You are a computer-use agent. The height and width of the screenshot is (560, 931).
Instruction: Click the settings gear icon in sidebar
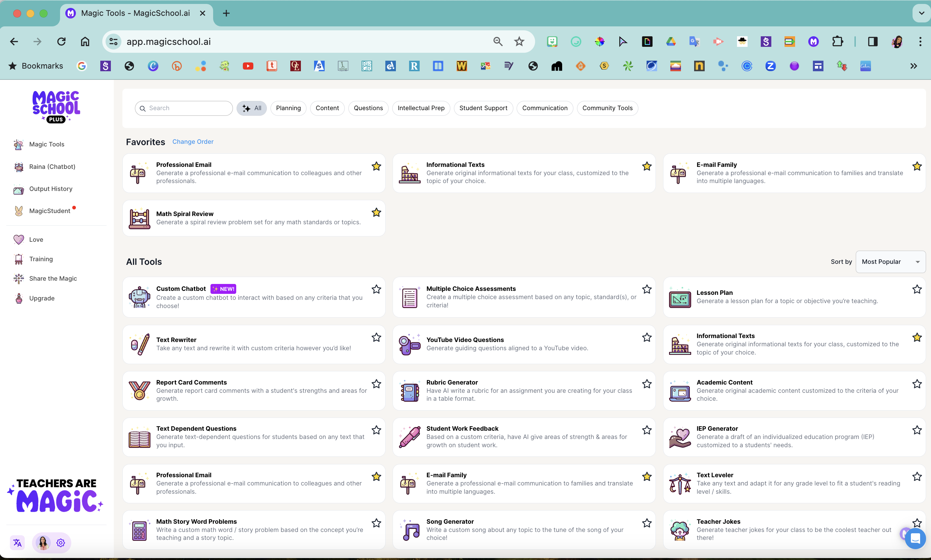pyautogui.click(x=61, y=543)
